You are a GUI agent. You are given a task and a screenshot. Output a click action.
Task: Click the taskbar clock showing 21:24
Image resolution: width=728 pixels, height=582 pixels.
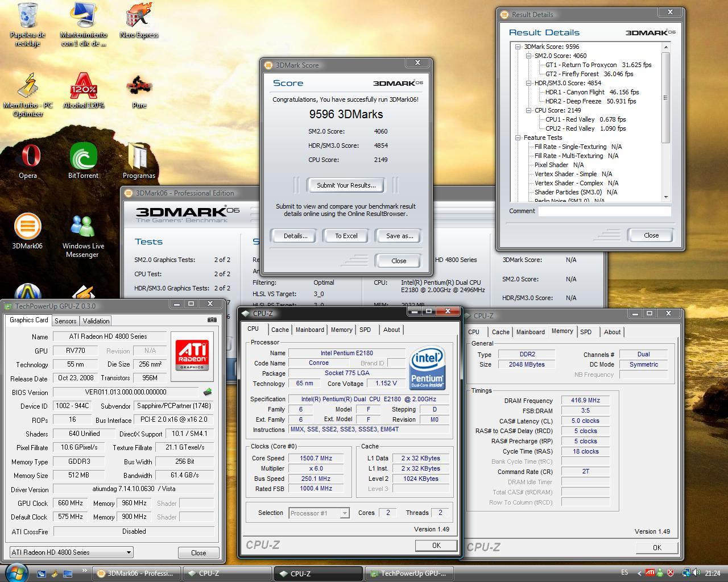click(712, 573)
